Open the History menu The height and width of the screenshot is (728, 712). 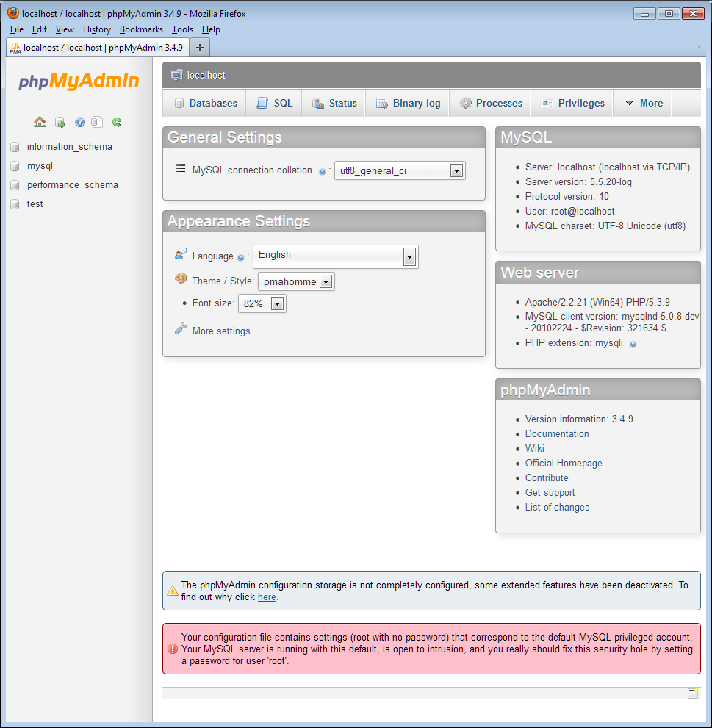(x=96, y=29)
